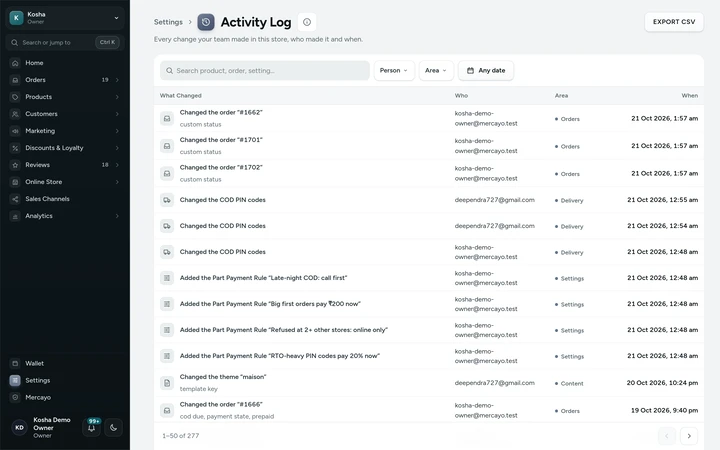Click settings icon for Late-night COD rule row
The width and height of the screenshot is (720, 450).
pos(167,278)
